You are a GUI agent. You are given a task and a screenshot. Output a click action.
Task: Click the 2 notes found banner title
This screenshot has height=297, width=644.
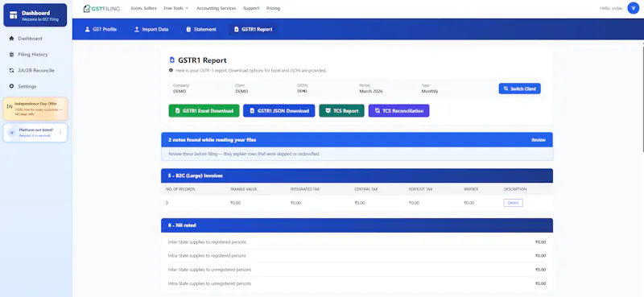[x=212, y=140]
